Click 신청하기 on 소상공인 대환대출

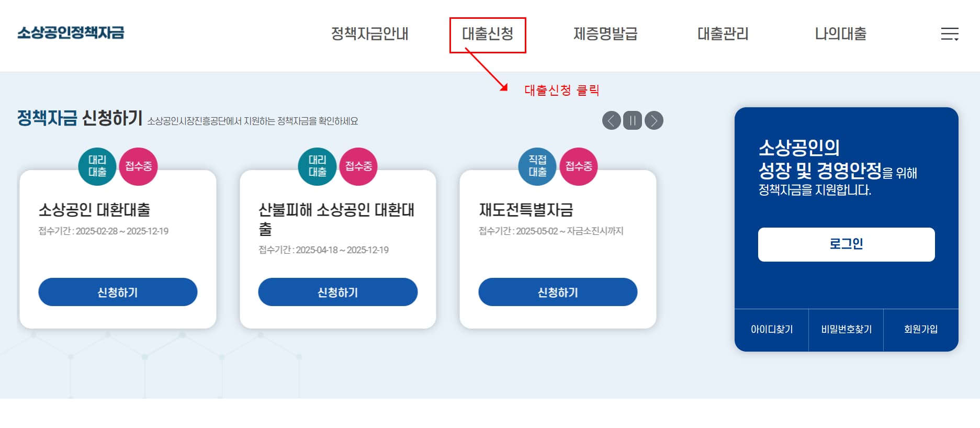pyautogui.click(x=118, y=292)
